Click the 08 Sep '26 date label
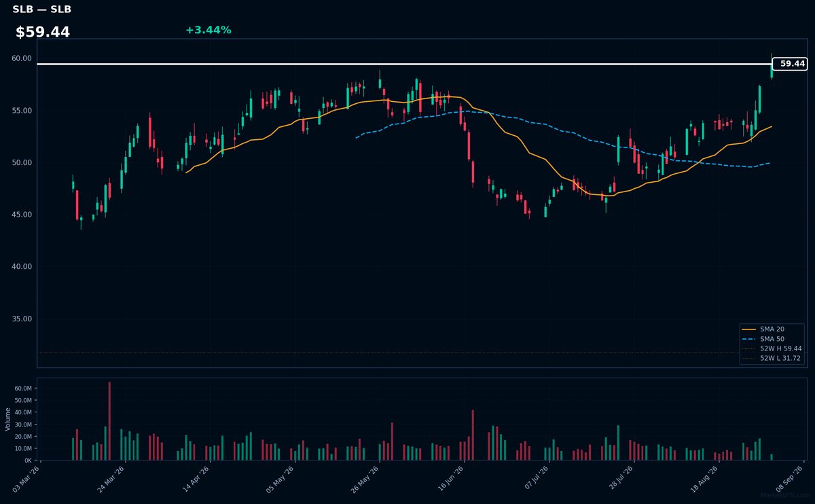This screenshot has width=815, height=504. click(x=789, y=479)
